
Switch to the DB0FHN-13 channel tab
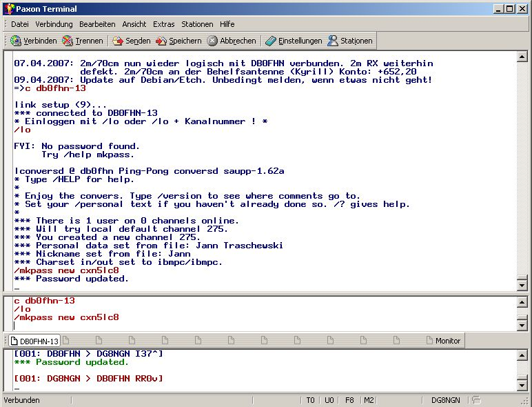[32, 341]
